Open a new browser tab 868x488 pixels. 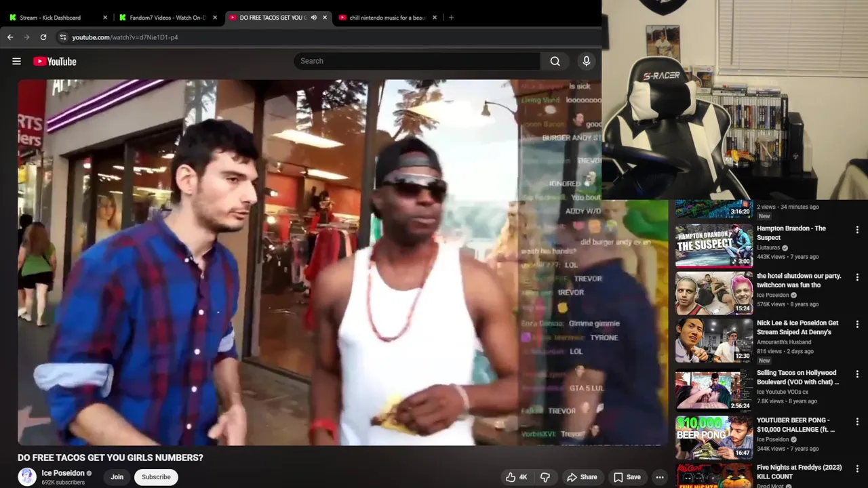451,18
